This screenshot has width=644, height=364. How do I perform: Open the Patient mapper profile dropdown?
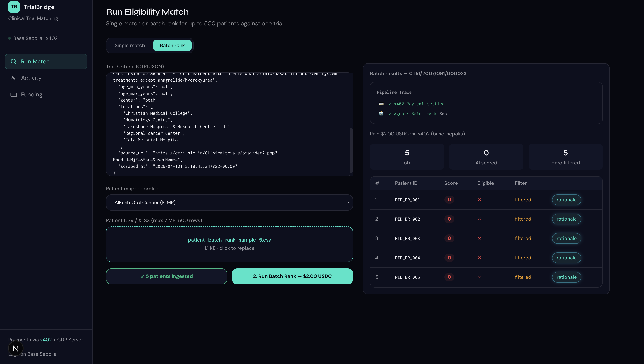click(x=229, y=202)
